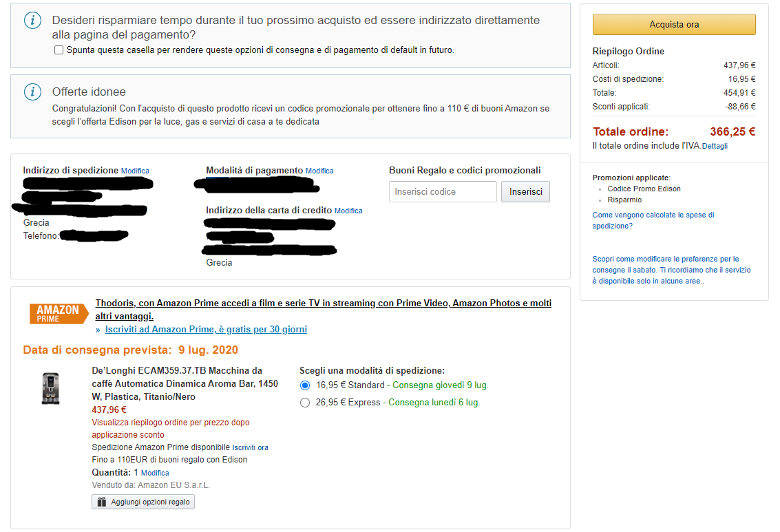Screen dimensions: 780x532
Task: Click Iscriviti ad Amazon Prime free trial link
Action: pos(206,329)
